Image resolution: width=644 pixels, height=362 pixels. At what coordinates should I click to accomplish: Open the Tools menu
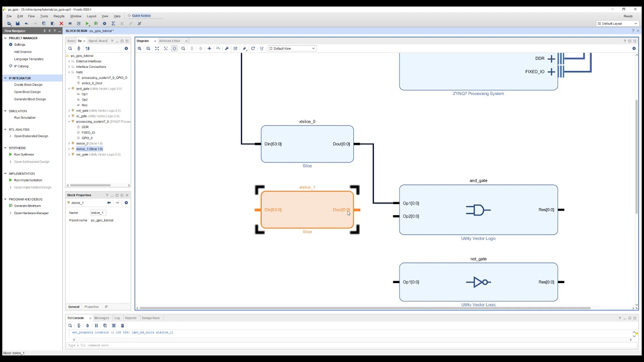44,16
